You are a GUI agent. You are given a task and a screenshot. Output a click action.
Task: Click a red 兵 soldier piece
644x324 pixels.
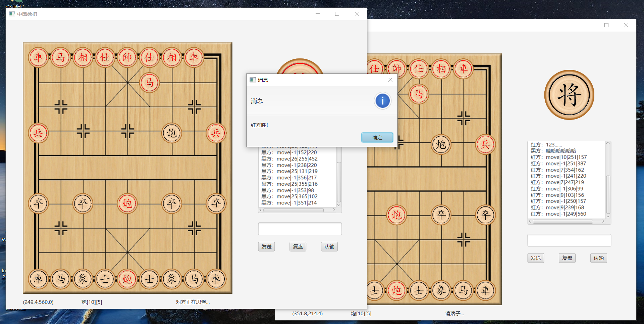pyautogui.click(x=38, y=133)
